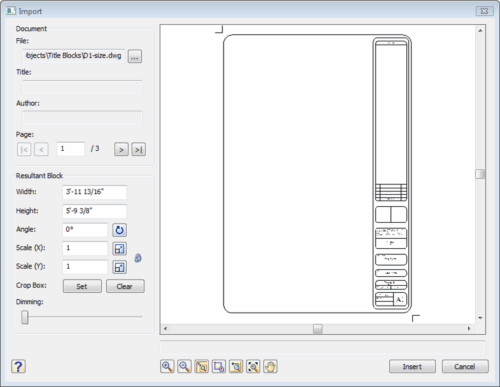Click the Dimming slider handle
Screen dimensions: 500x387
point(25,317)
